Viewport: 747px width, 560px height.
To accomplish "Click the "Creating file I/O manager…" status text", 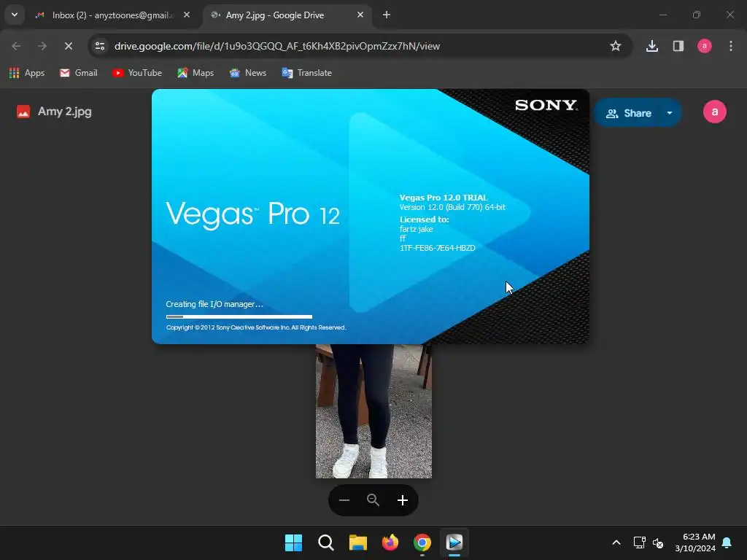I will pos(214,304).
